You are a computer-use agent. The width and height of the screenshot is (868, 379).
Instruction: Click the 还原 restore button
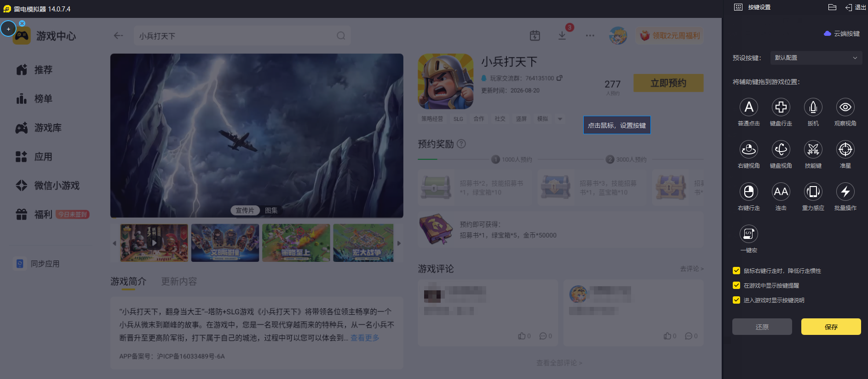coord(762,327)
